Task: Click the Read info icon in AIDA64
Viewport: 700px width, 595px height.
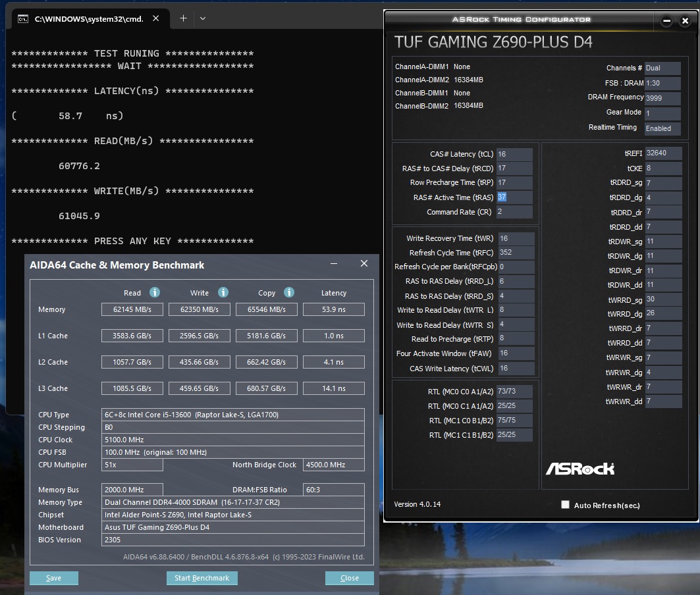Action: click(x=155, y=292)
